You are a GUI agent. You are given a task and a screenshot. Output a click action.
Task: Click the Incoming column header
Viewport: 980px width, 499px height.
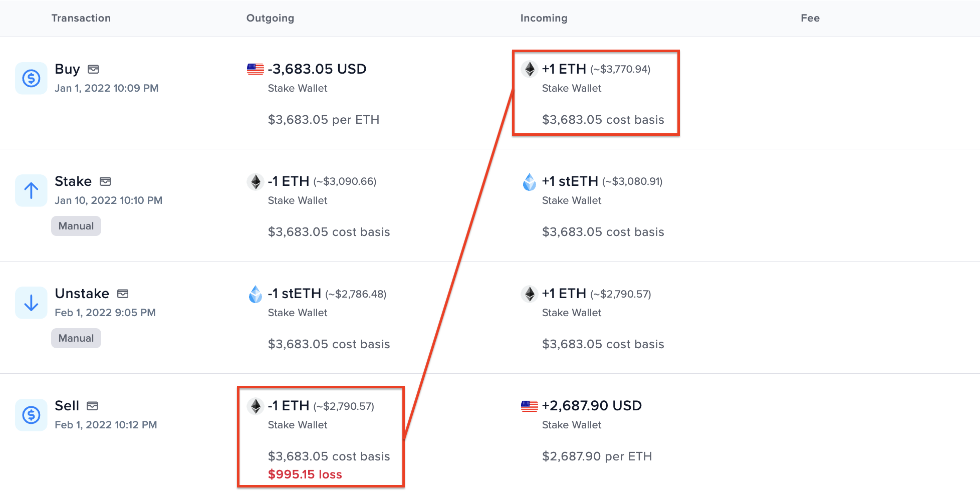(x=544, y=18)
